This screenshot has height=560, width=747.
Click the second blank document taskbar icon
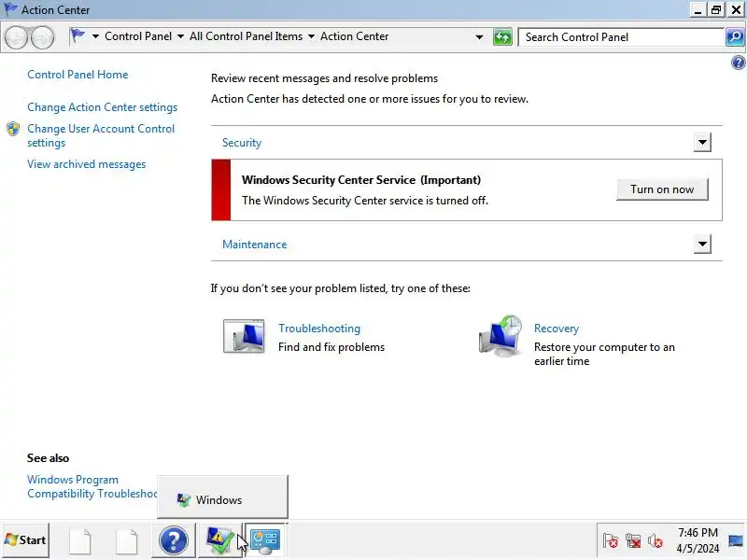127,541
